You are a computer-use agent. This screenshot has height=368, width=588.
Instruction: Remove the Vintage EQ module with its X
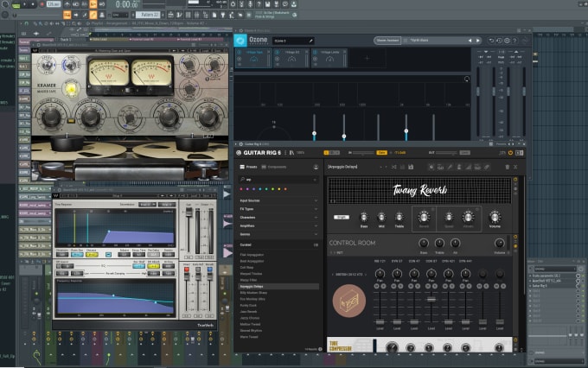click(x=306, y=52)
